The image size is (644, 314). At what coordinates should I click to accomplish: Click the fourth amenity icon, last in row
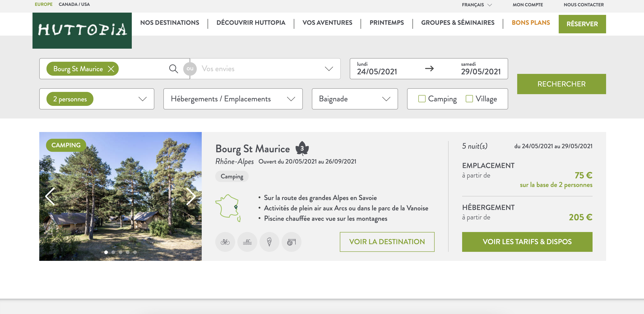pyautogui.click(x=291, y=242)
